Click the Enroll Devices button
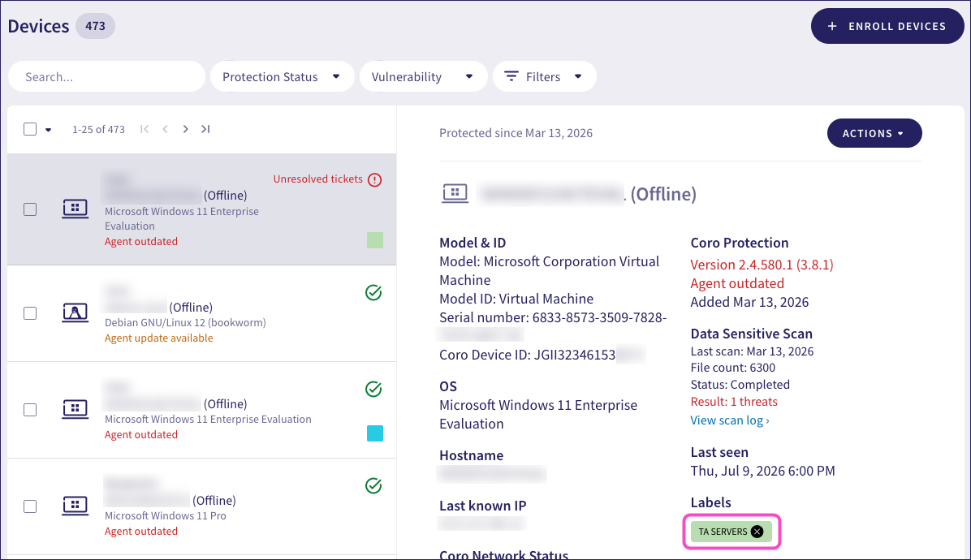 [887, 26]
